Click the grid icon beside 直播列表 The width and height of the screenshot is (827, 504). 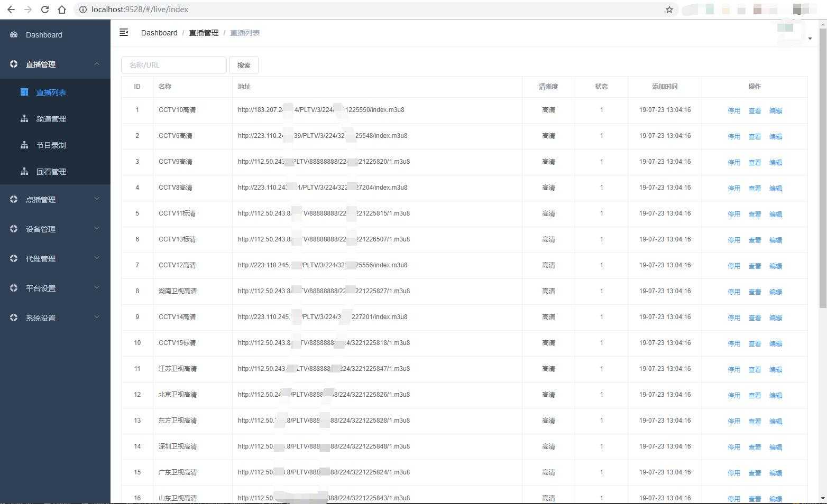(x=24, y=92)
